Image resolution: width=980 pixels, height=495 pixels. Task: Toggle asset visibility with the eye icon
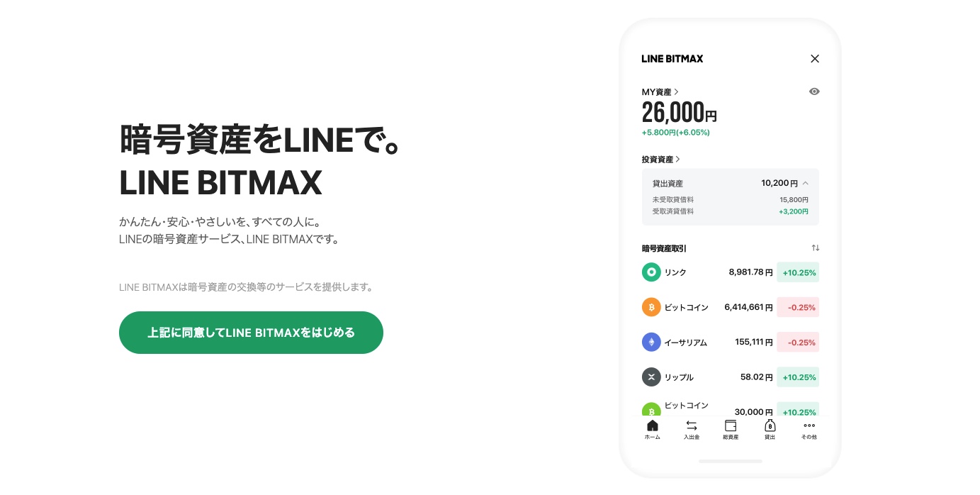pos(814,91)
